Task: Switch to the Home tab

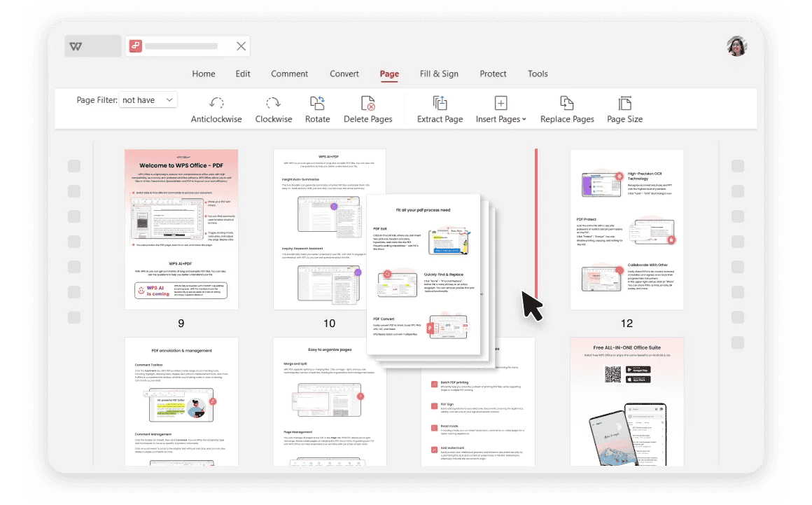Action: (x=204, y=74)
